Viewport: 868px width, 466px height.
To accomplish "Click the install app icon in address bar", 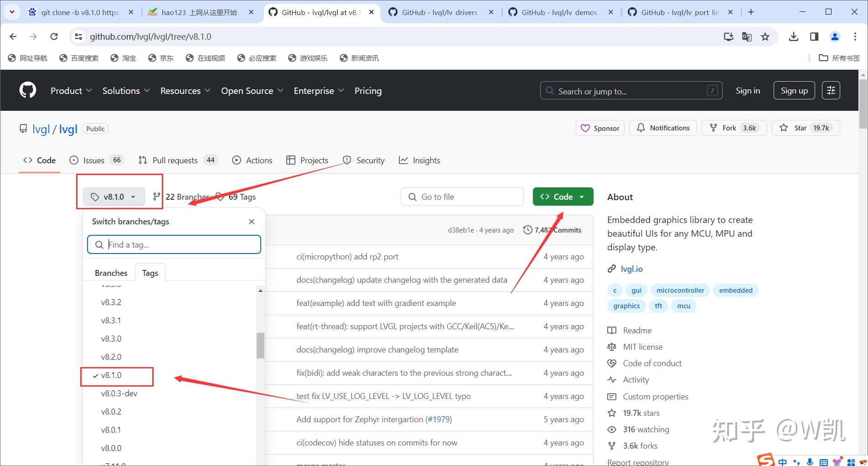I will (728, 37).
